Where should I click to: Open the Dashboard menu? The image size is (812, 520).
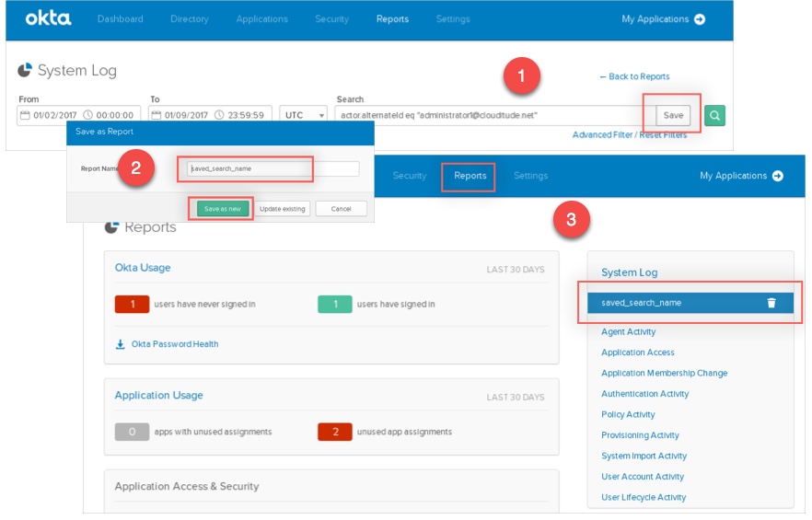[120, 19]
